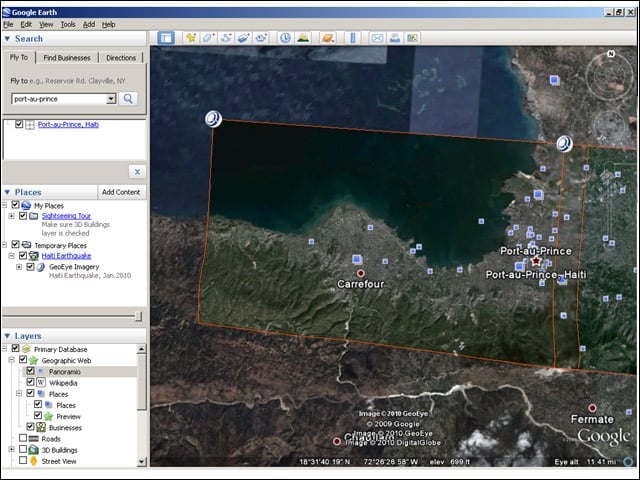The width and height of the screenshot is (640, 480).
Task: Disable the Wikipedia layer checkbox
Action: pos(30,382)
